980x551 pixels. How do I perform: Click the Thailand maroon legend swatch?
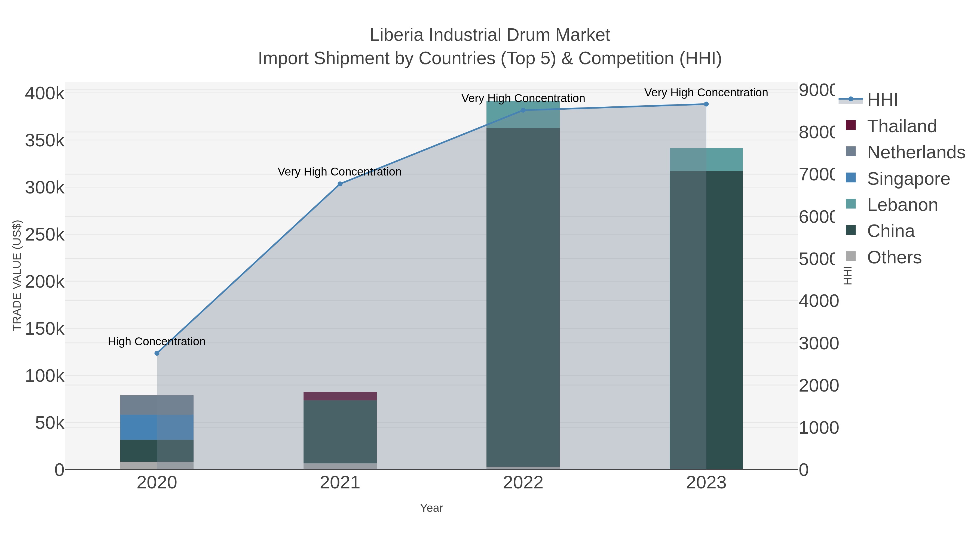pyautogui.click(x=851, y=125)
